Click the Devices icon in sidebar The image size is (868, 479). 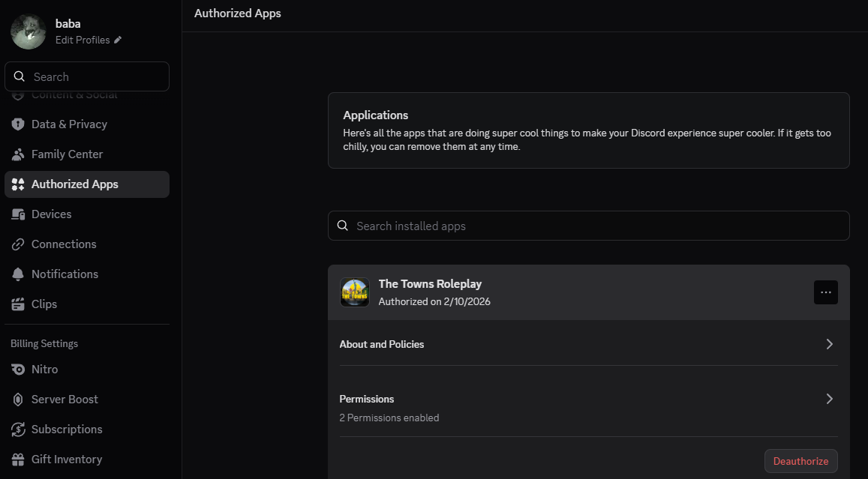(18, 214)
